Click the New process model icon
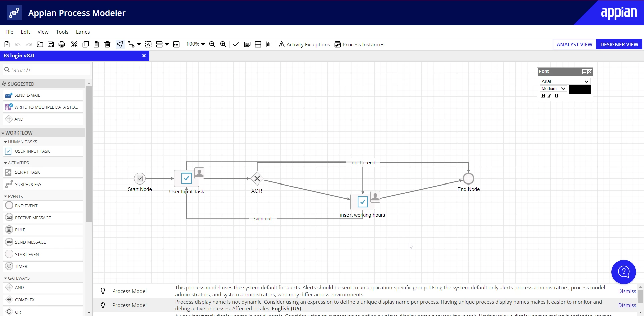 coord(7,44)
